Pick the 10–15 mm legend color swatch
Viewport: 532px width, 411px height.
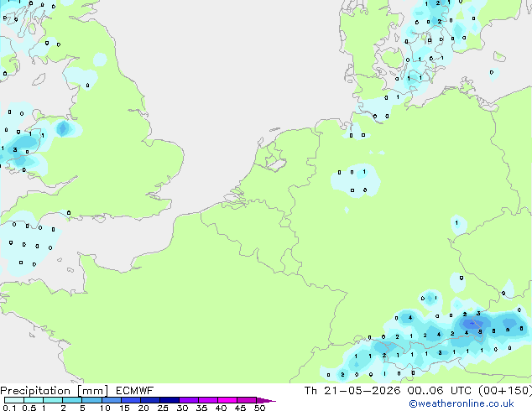pos(111,400)
